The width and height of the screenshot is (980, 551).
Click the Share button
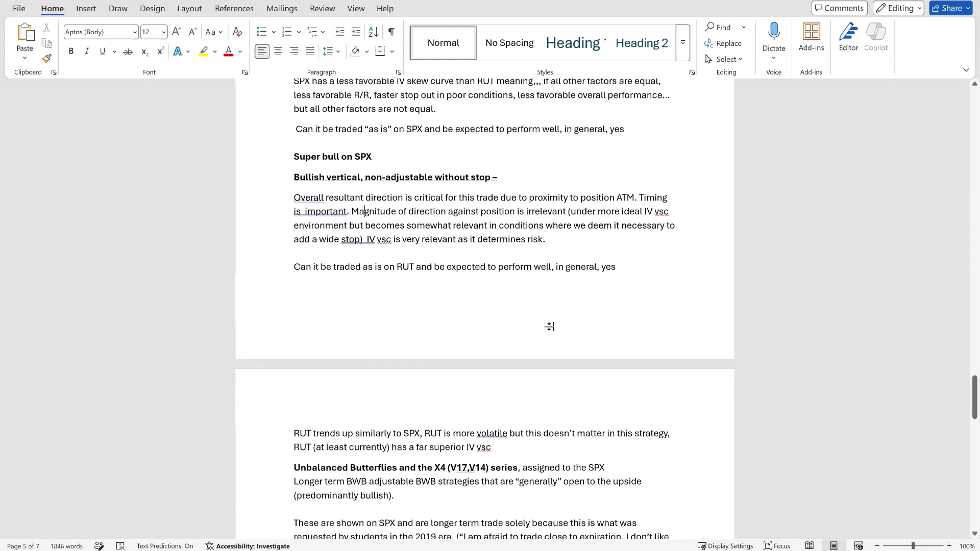pos(951,8)
